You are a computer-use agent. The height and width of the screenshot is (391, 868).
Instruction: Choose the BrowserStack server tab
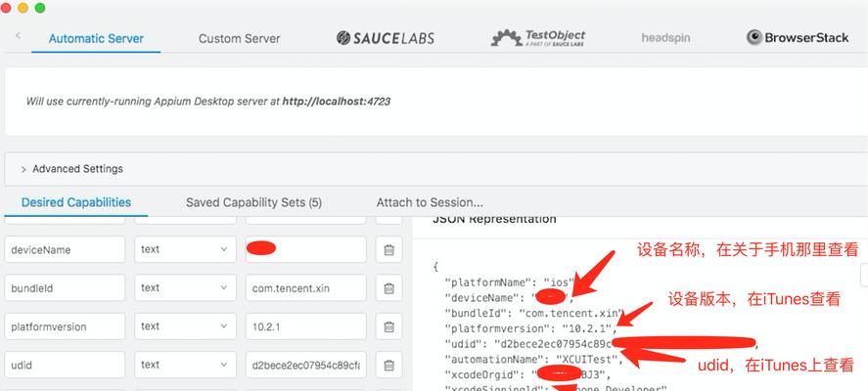(x=798, y=37)
